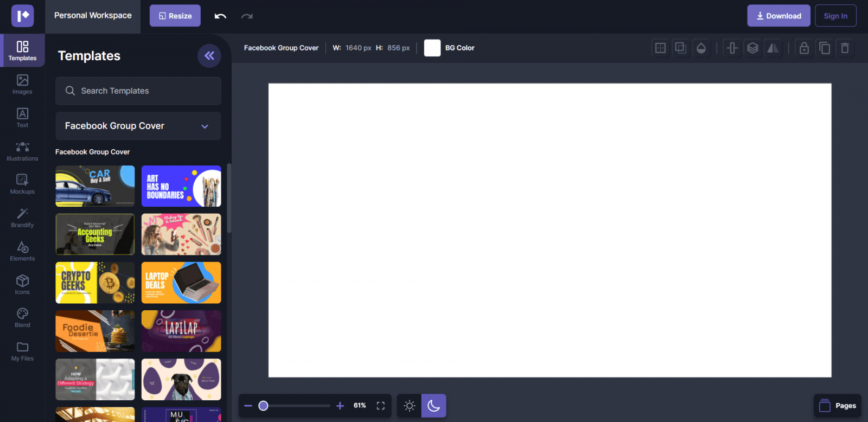Collapse the Templates panel with double chevron
Viewport: 868px width, 422px height.
coord(209,56)
